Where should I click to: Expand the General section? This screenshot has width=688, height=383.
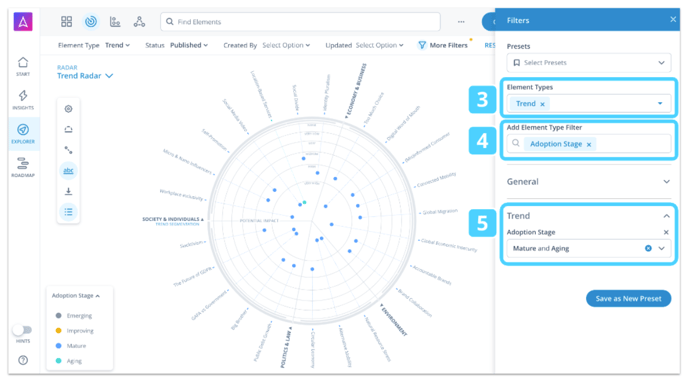point(588,182)
